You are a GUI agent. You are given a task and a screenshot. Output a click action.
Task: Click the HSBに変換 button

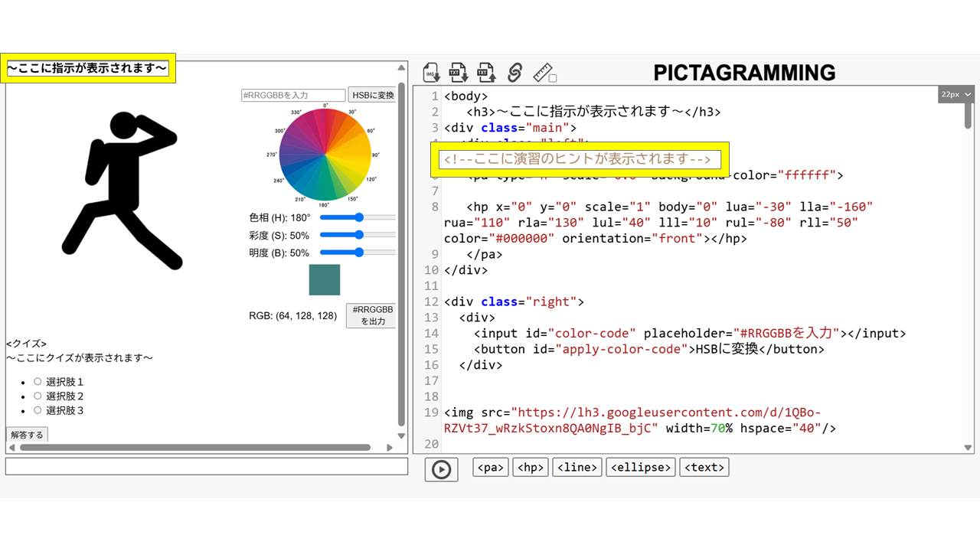tap(372, 95)
